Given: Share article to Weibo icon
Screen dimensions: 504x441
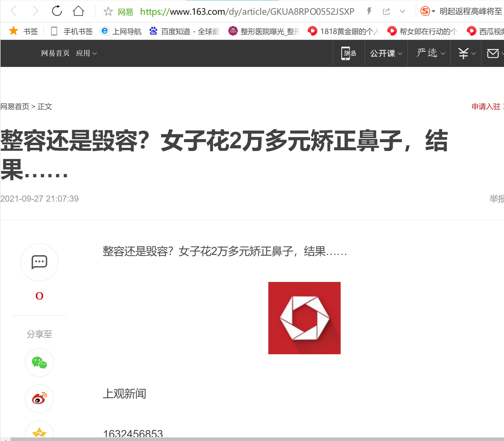Looking at the screenshot, I should pos(39,399).
